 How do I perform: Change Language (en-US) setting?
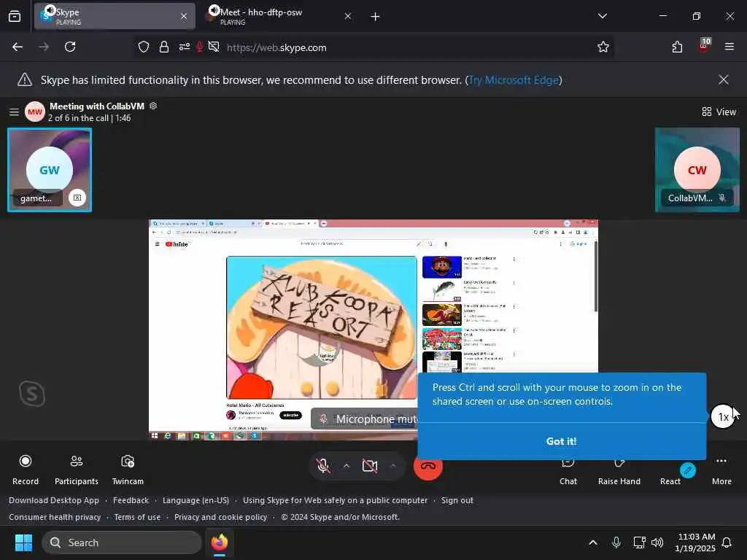coord(196,500)
